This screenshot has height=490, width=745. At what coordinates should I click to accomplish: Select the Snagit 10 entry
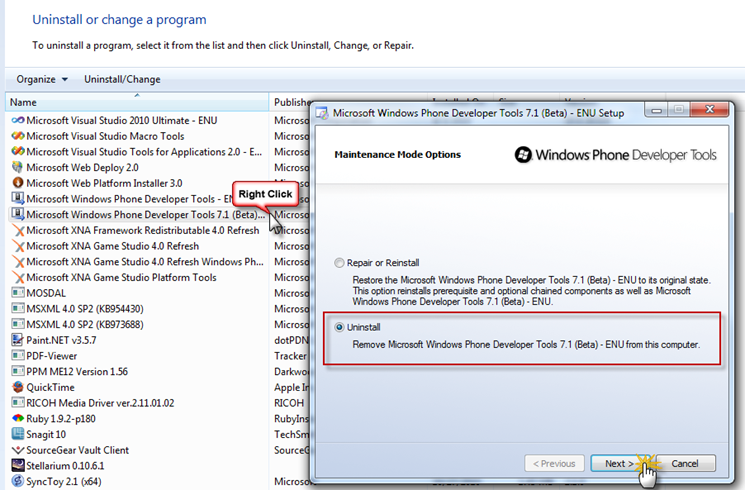[137, 434]
